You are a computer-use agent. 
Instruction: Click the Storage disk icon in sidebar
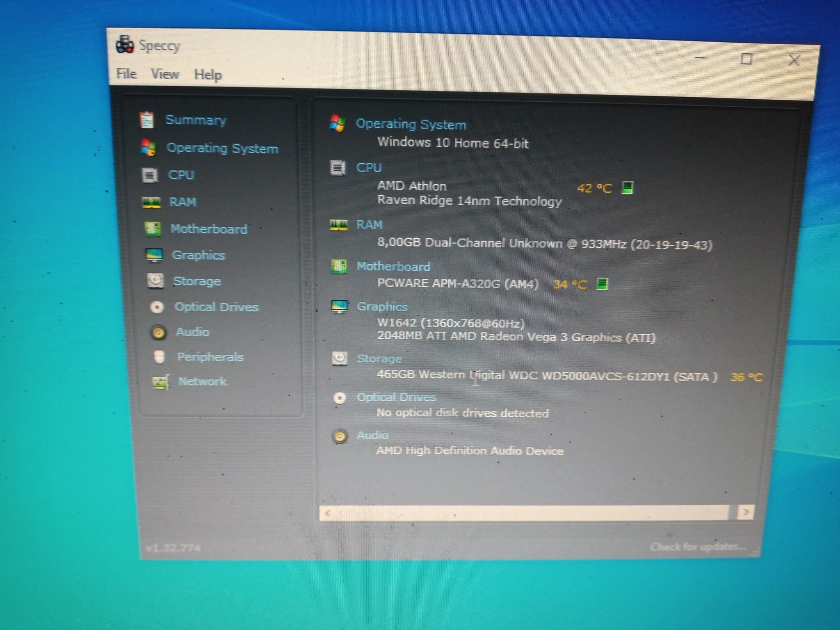coord(155,281)
